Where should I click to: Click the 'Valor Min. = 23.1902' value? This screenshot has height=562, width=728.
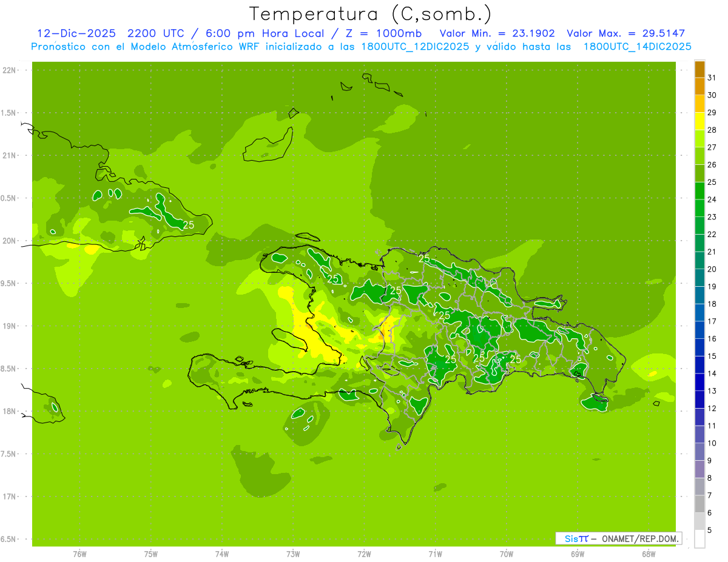pos(497,33)
